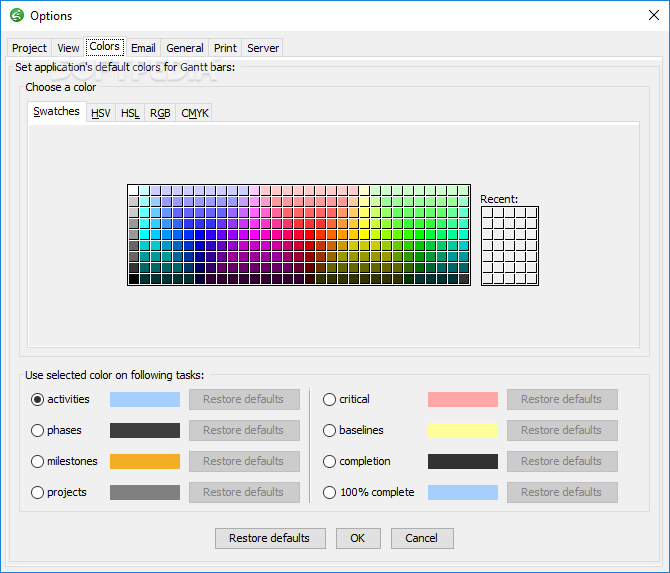Screen dimensions: 670x573
Task: Pick the completion radio option
Action: pyautogui.click(x=329, y=461)
